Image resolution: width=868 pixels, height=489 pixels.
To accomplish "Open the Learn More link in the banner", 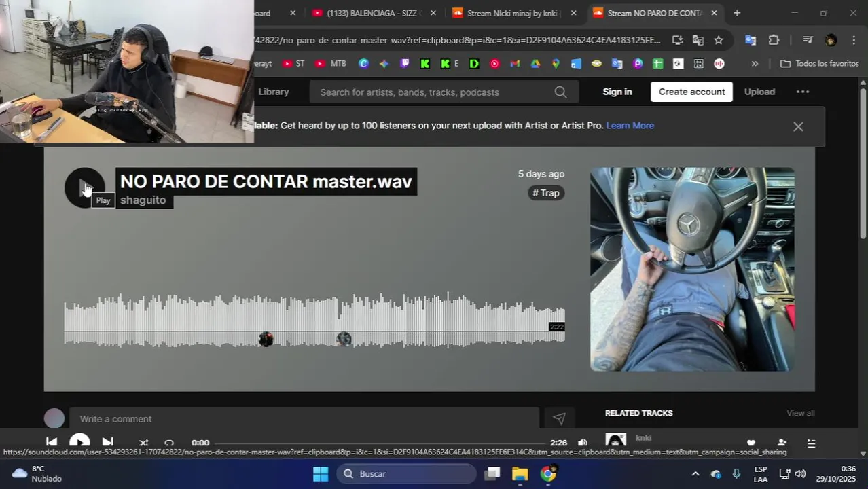I will (630, 126).
